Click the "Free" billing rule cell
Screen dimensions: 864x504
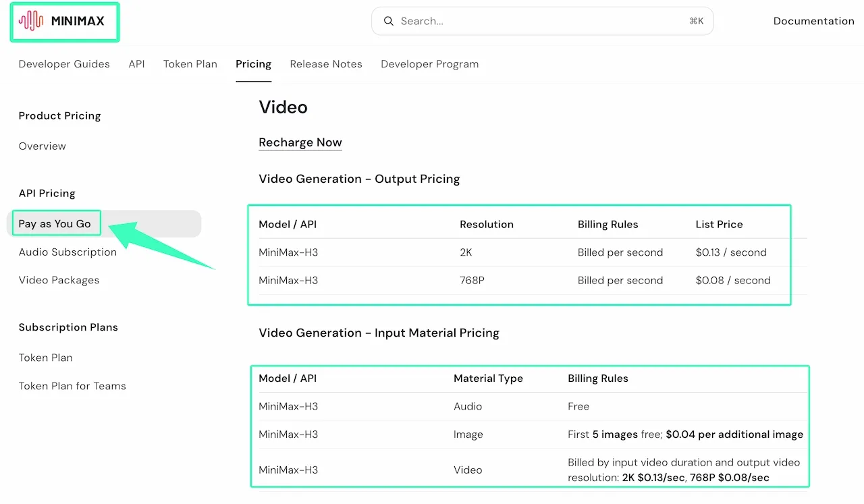tap(578, 406)
